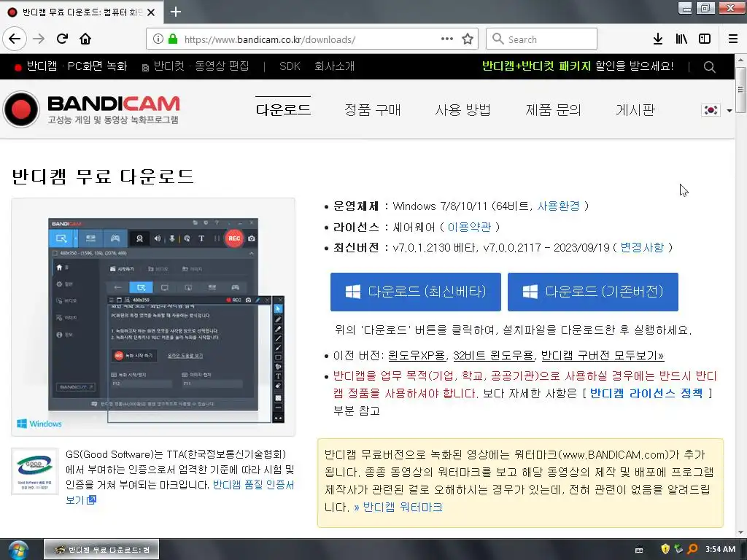This screenshot has width=747, height=560.
Task: Click 반디컷 · 동영상 편집 top link
Action: (196, 66)
